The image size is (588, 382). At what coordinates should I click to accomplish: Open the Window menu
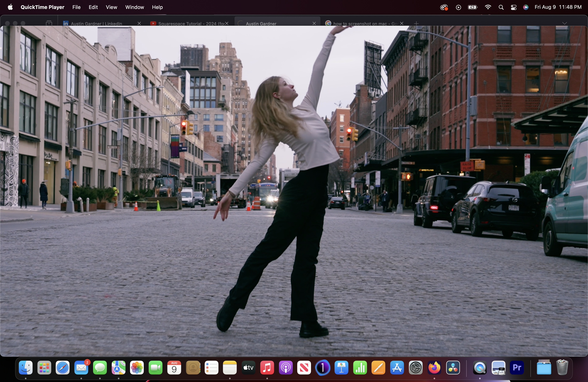coord(134,7)
